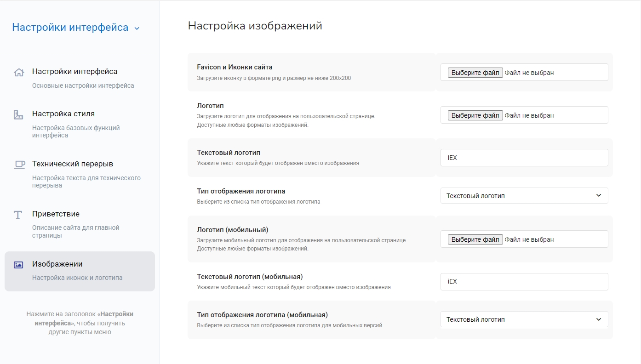Focus the Текстовый логотип (мобильная) text field

click(524, 282)
